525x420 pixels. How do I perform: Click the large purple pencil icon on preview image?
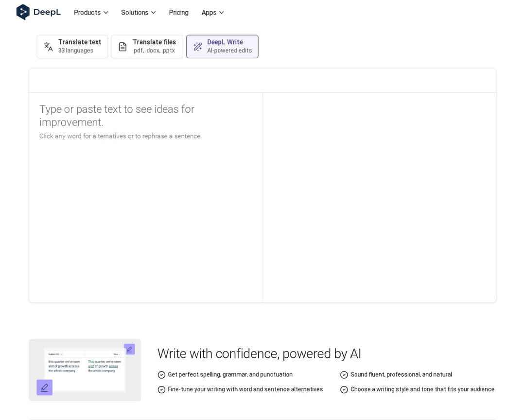click(44, 387)
